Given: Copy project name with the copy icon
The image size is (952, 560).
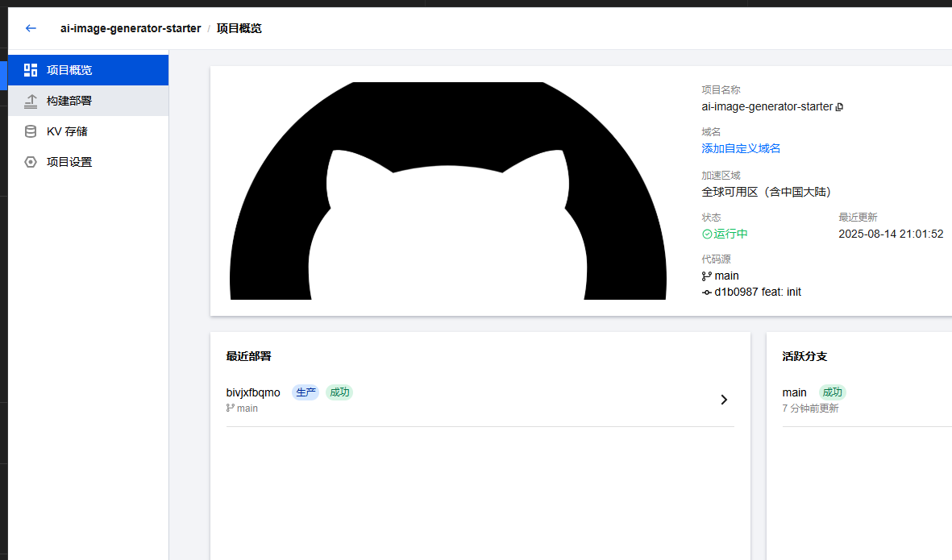Looking at the screenshot, I should [840, 107].
